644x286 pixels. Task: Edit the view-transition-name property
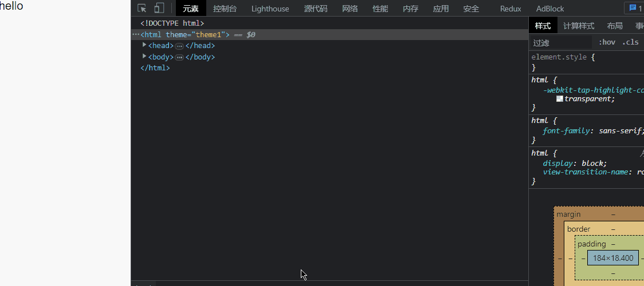click(585, 172)
